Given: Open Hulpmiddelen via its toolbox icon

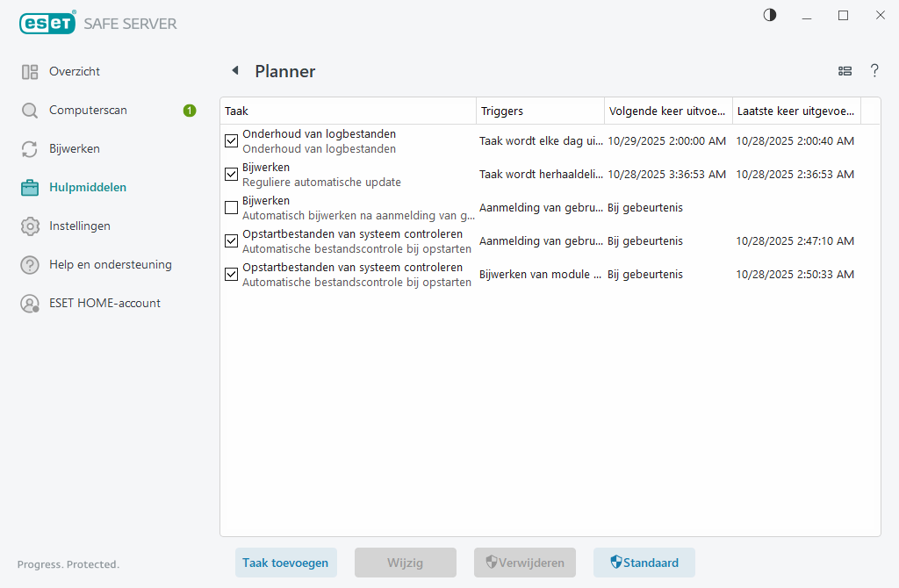Looking at the screenshot, I should click(x=27, y=187).
